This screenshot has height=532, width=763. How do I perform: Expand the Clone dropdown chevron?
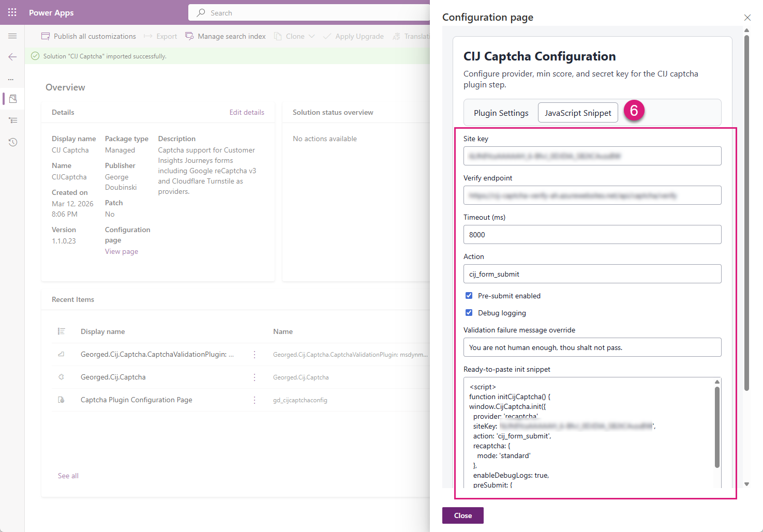click(311, 36)
